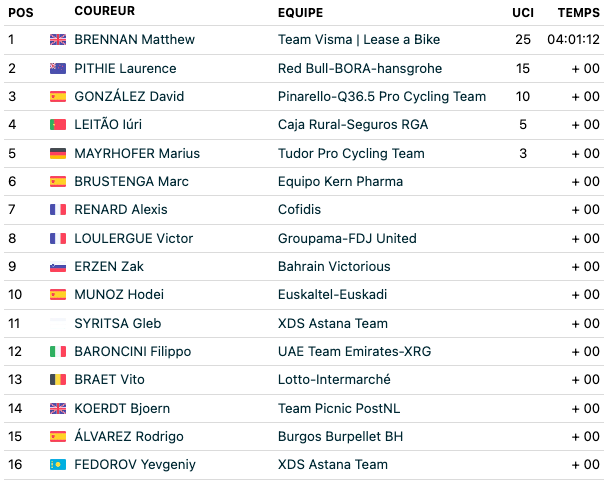Image resolution: width=610 pixels, height=482 pixels.
Task: Click the French flag beside RENARD Alexis
Action: click(x=58, y=209)
